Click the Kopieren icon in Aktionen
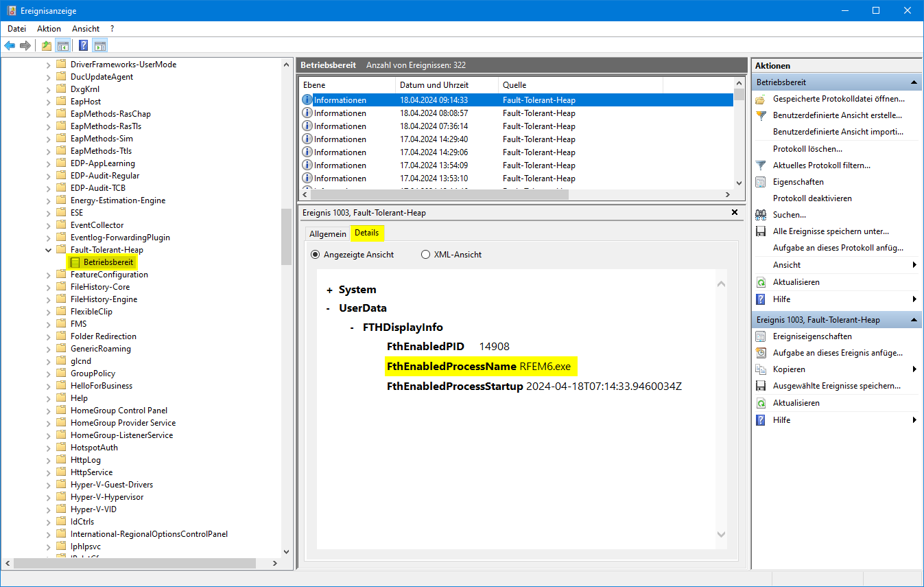 [x=760, y=369]
